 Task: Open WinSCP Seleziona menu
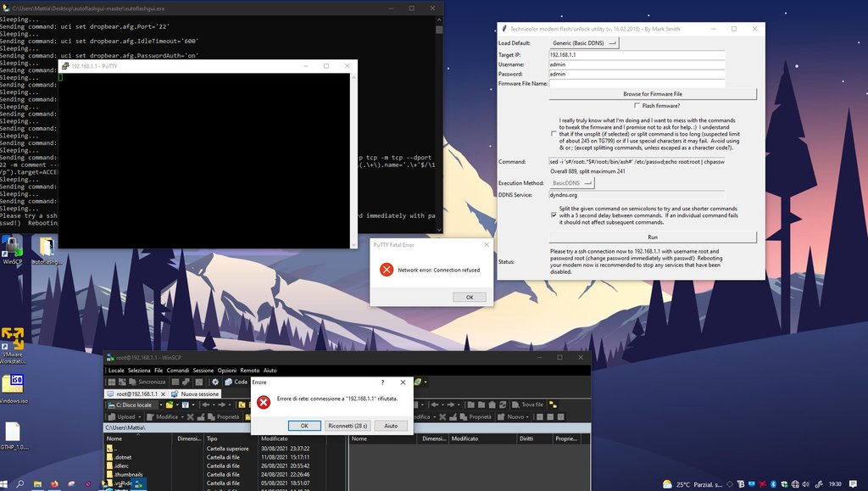point(139,371)
